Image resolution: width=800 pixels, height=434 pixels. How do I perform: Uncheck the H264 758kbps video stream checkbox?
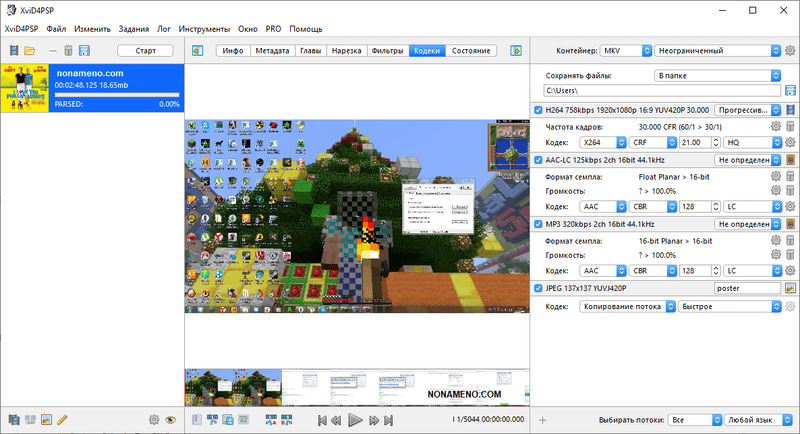[539, 109]
